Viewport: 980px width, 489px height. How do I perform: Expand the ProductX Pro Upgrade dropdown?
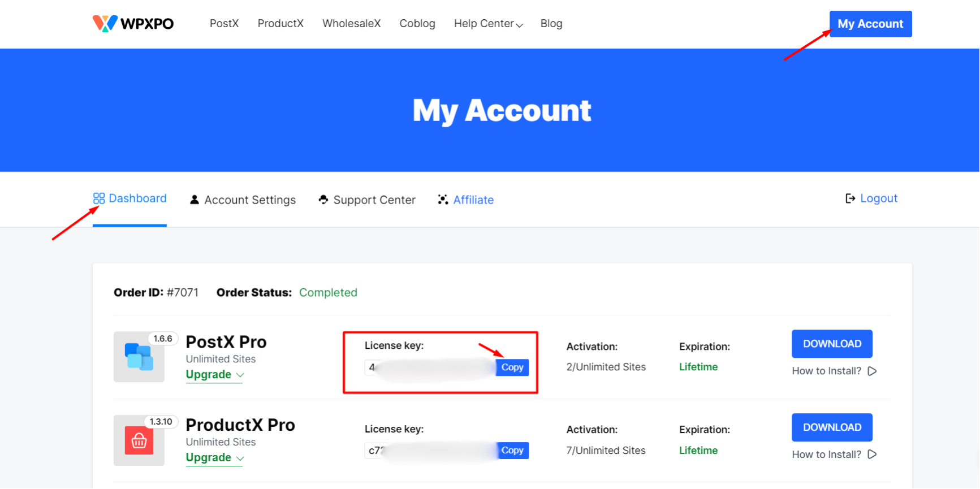(215, 458)
